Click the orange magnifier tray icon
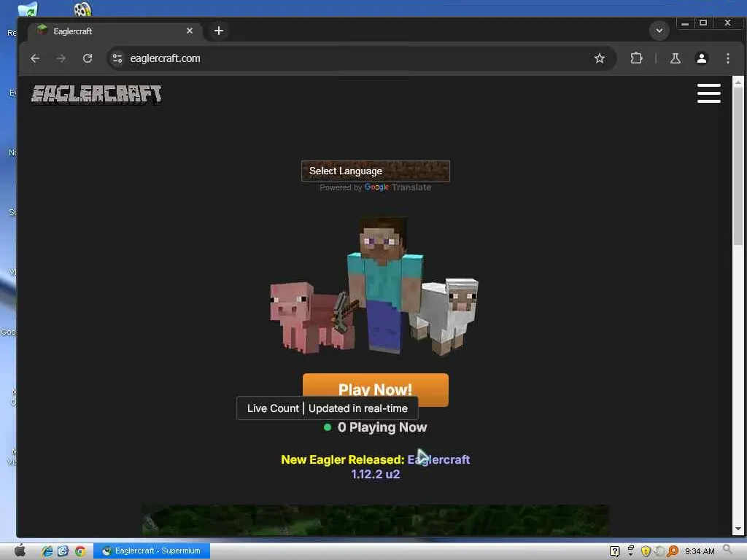This screenshot has width=747, height=560. (x=673, y=551)
